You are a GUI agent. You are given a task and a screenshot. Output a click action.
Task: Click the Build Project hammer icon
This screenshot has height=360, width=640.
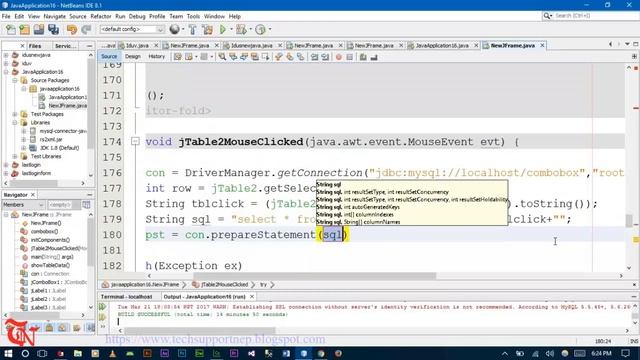click(x=192, y=29)
